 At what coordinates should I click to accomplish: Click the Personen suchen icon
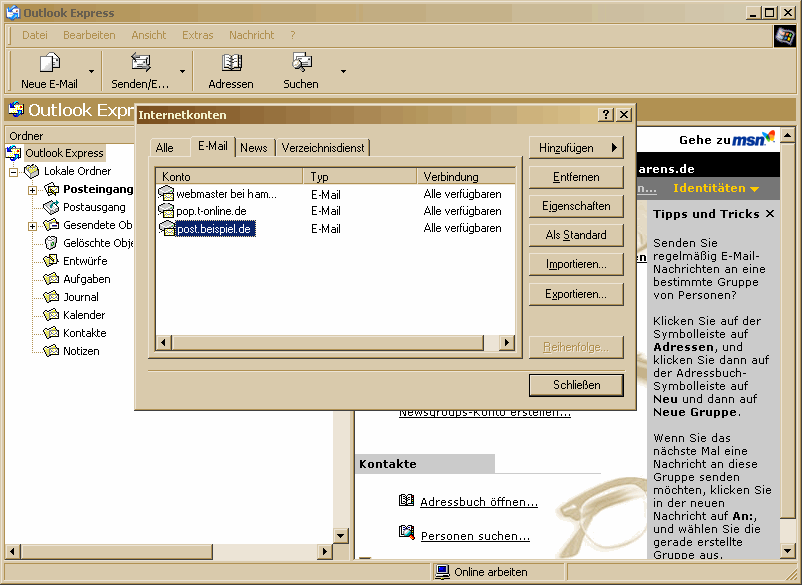[406, 533]
